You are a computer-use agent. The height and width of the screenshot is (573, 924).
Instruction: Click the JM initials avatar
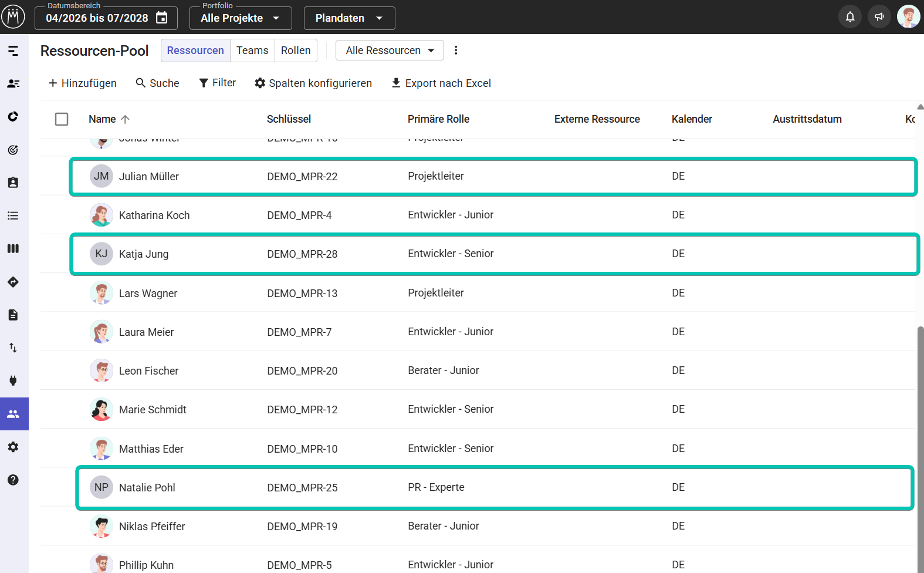point(101,176)
